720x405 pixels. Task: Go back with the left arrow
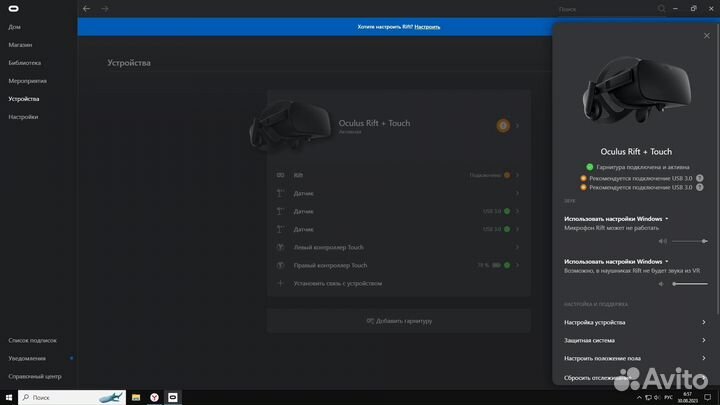point(86,8)
